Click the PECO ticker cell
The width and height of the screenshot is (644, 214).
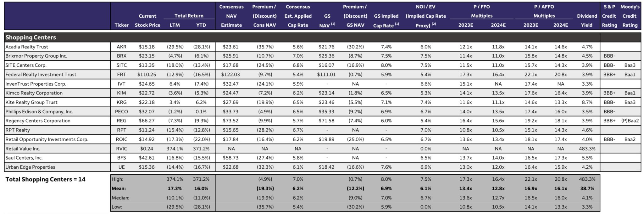pos(121,112)
